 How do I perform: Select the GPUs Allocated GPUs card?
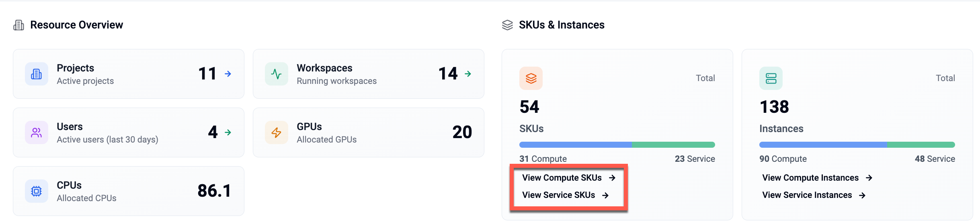point(368,132)
